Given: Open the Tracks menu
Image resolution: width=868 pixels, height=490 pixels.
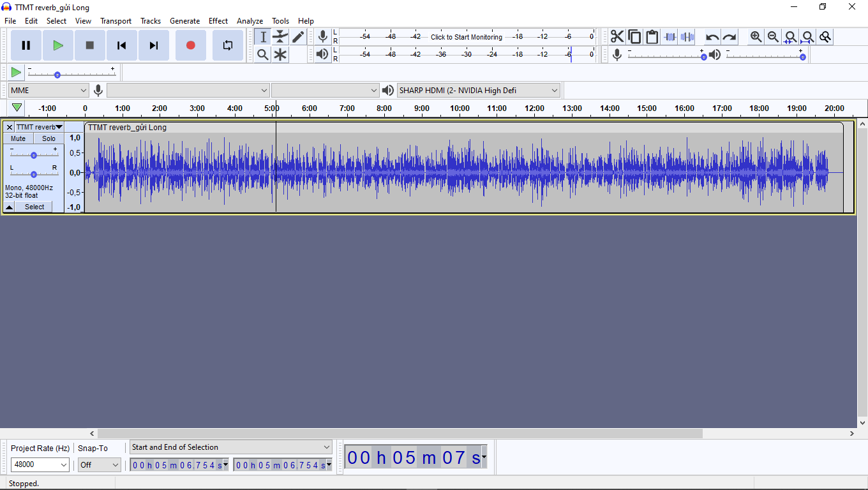Looking at the screenshot, I should 151,21.
